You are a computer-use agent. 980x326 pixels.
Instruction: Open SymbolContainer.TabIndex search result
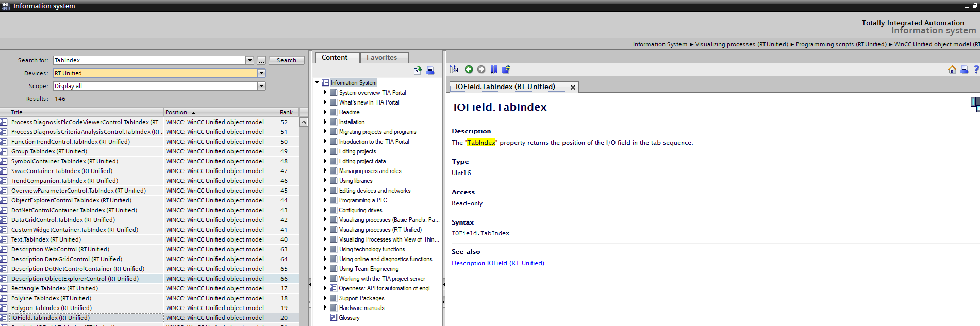(x=64, y=161)
